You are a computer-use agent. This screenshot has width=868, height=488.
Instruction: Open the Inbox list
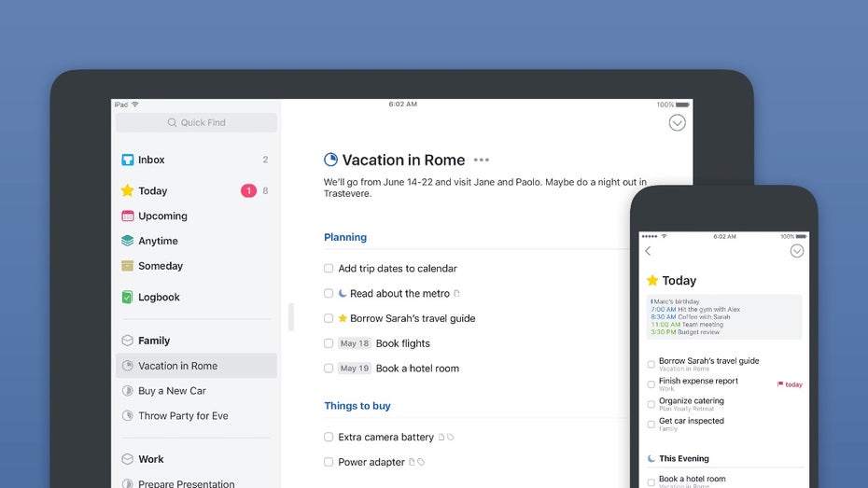197,160
